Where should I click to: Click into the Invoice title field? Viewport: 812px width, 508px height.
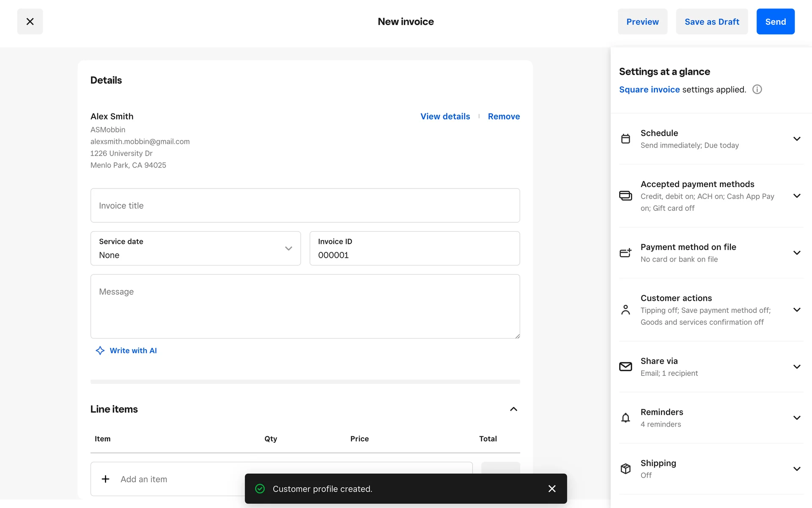click(x=305, y=205)
